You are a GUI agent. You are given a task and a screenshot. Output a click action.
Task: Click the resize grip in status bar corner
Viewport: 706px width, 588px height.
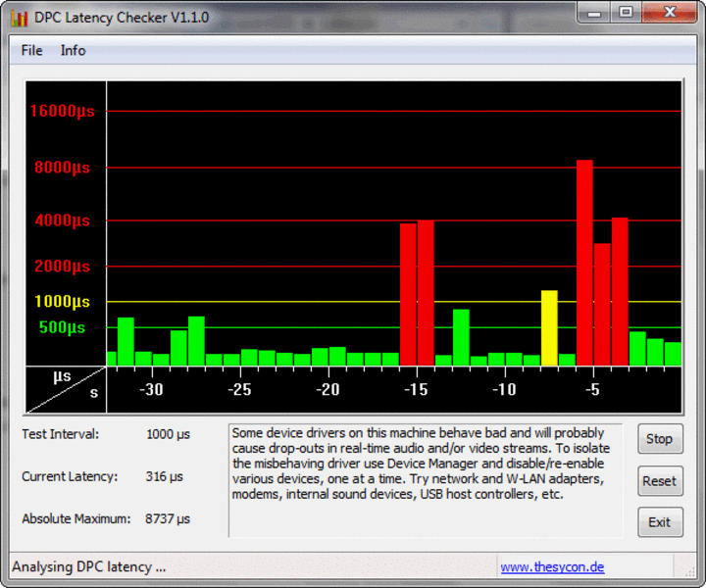(x=689, y=571)
